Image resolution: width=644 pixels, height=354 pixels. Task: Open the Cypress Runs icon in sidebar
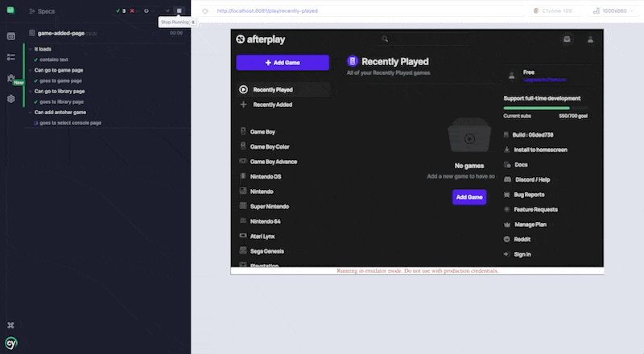coord(11,57)
